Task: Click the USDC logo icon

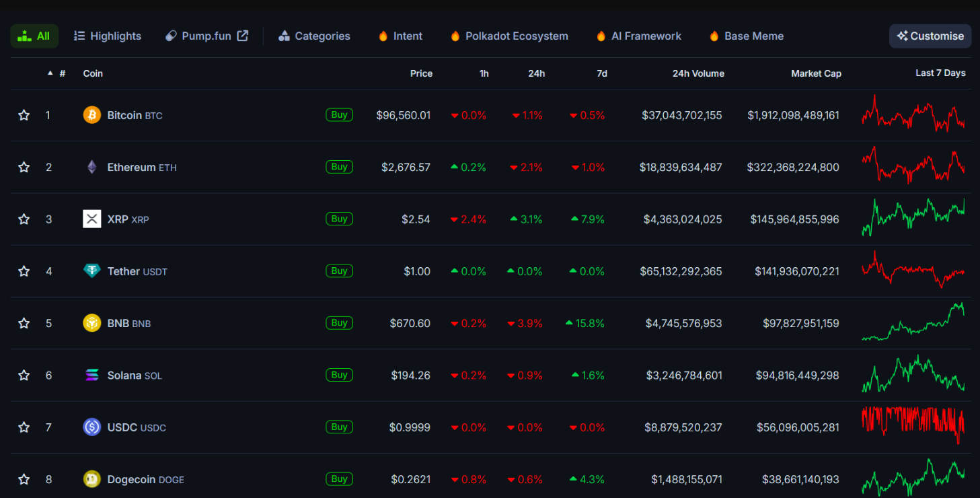Action: [91, 427]
